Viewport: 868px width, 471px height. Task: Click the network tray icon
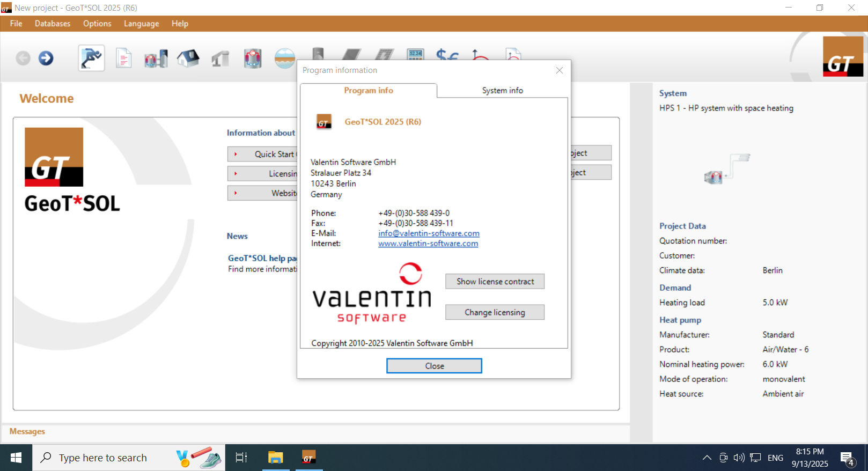tap(755, 458)
